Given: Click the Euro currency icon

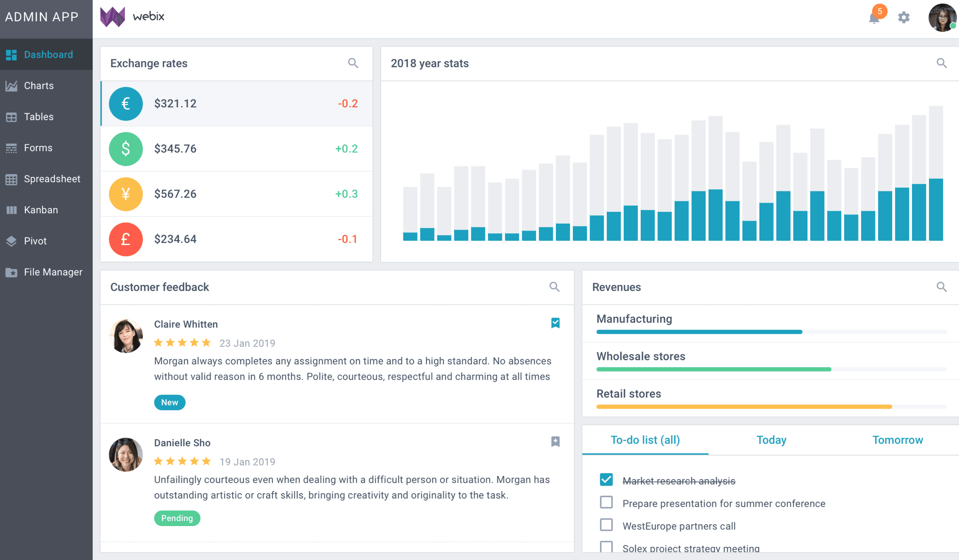Looking at the screenshot, I should [126, 104].
